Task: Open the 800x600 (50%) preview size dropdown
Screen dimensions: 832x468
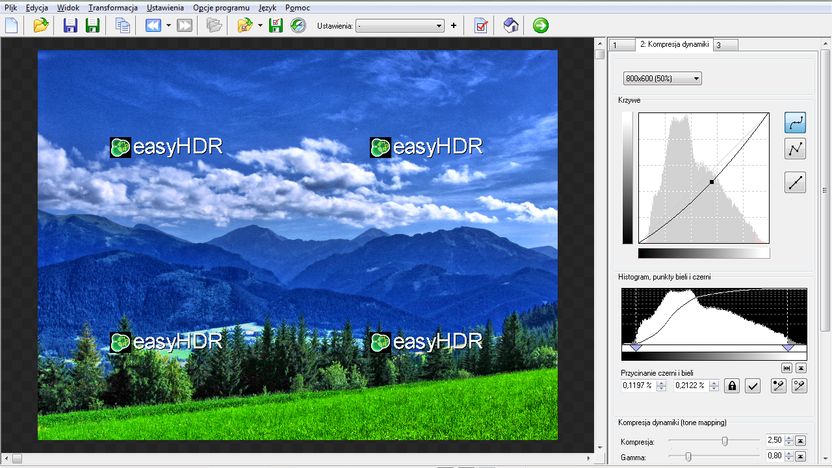Action: (662, 79)
